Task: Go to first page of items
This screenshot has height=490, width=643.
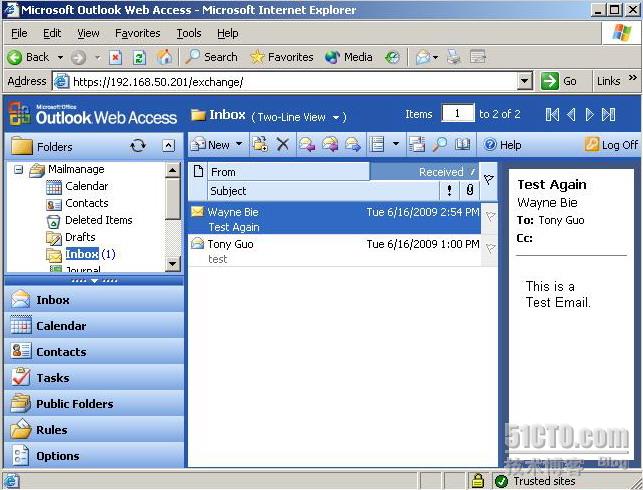Action: [552, 114]
